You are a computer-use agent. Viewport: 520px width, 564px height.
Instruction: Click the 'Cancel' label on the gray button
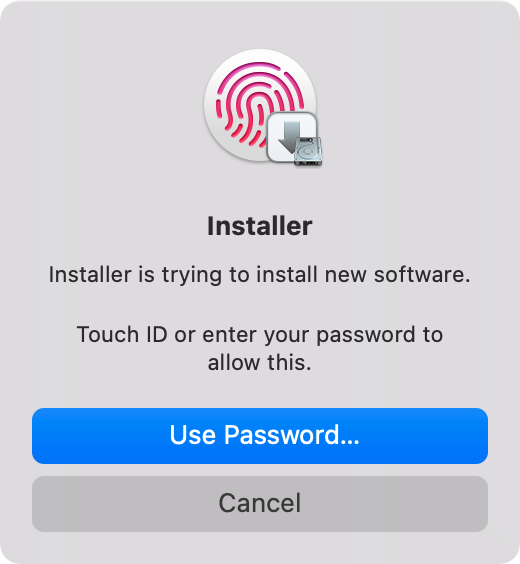(260, 503)
